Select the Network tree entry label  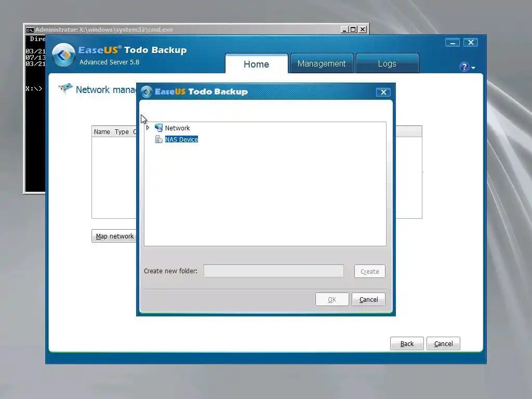point(178,128)
